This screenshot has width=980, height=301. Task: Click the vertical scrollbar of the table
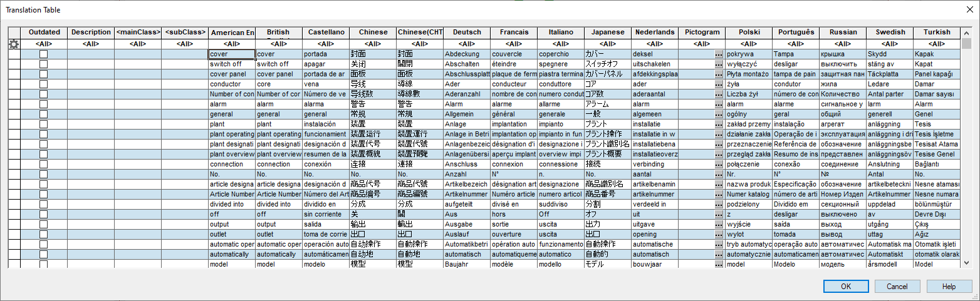tap(966, 148)
